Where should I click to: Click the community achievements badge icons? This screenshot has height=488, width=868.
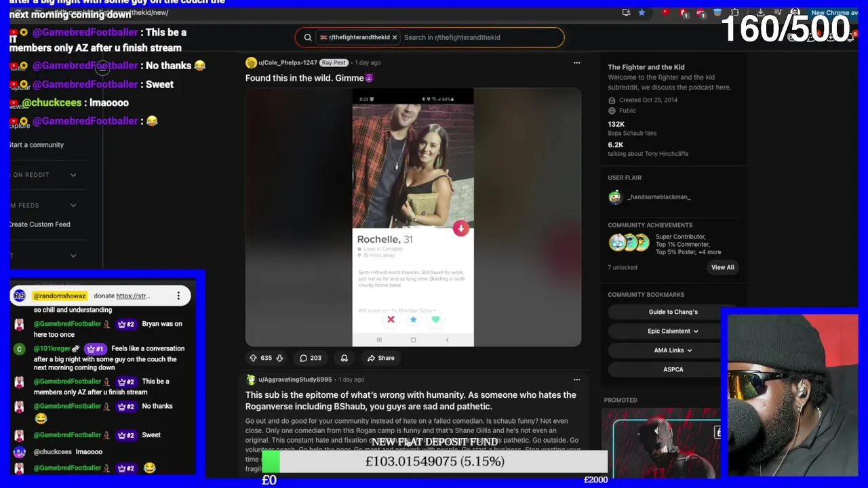tap(629, 242)
